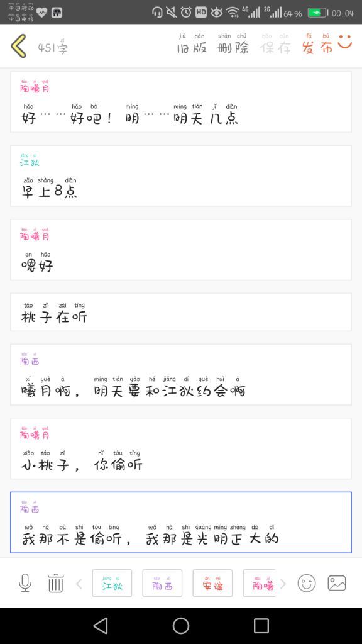
Task: Open the image insert icon
Action: (x=337, y=583)
